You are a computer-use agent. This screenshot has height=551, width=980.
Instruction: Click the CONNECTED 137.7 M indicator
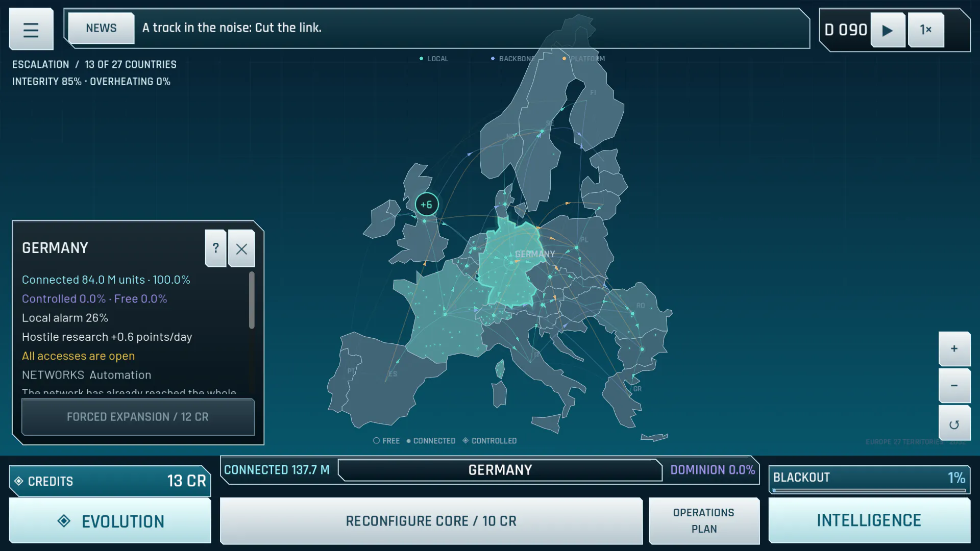click(x=277, y=470)
